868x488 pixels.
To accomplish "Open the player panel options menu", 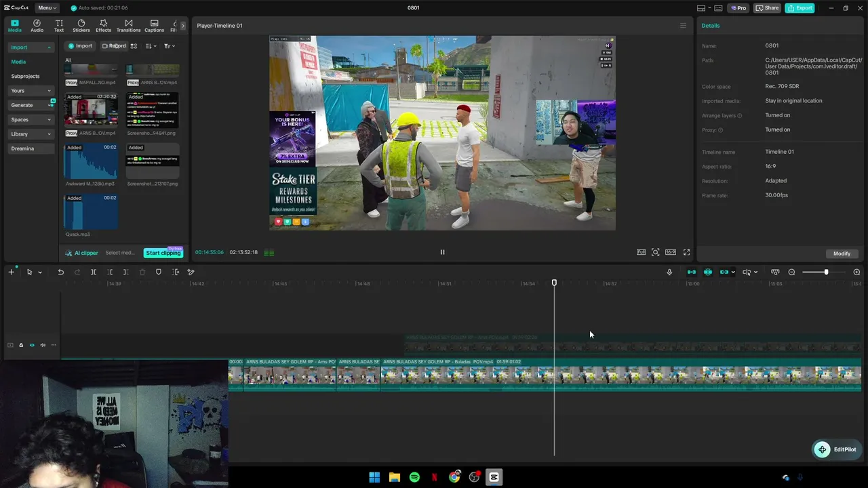I will click(683, 26).
